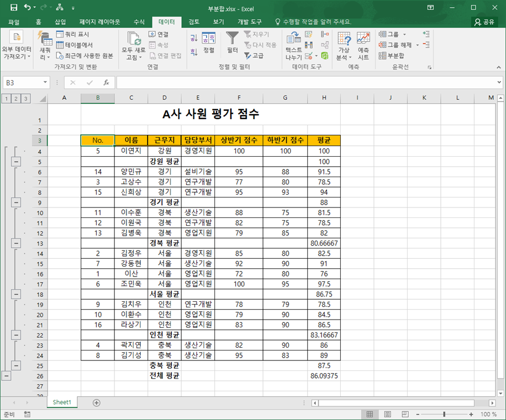This screenshot has height=420, width=506.
Task: Show outline level 2
Action: click(x=16, y=98)
